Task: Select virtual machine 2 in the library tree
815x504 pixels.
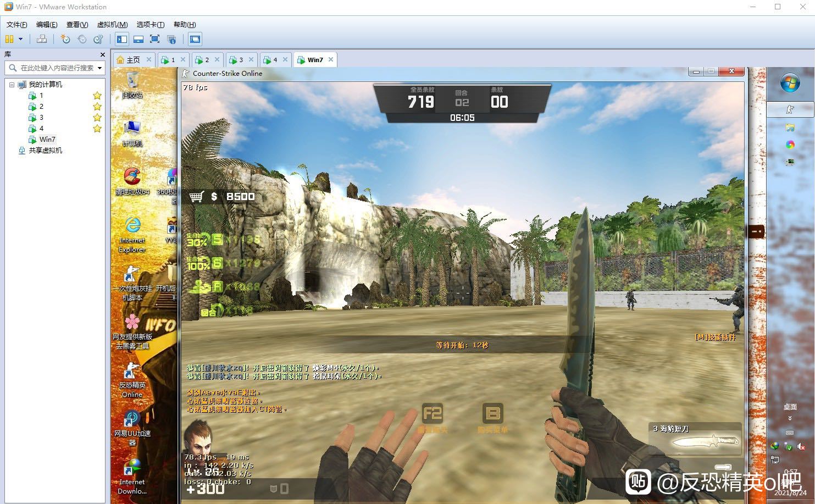Action: coord(41,107)
